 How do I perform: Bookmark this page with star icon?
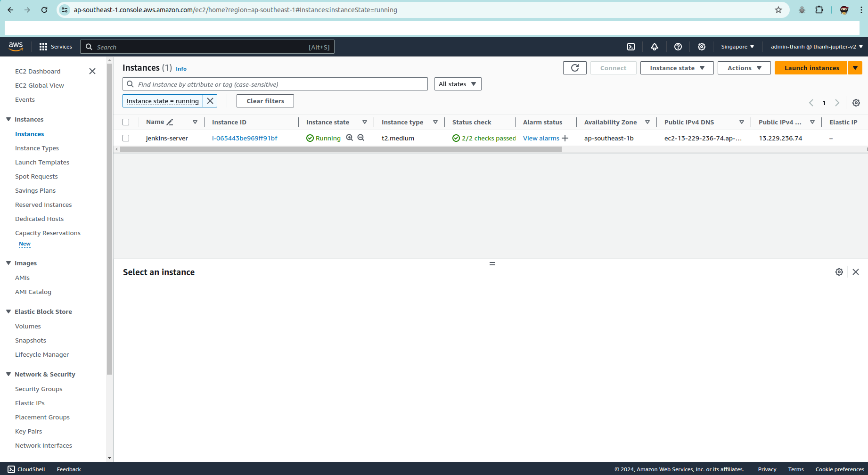pyautogui.click(x=778, y=10)
